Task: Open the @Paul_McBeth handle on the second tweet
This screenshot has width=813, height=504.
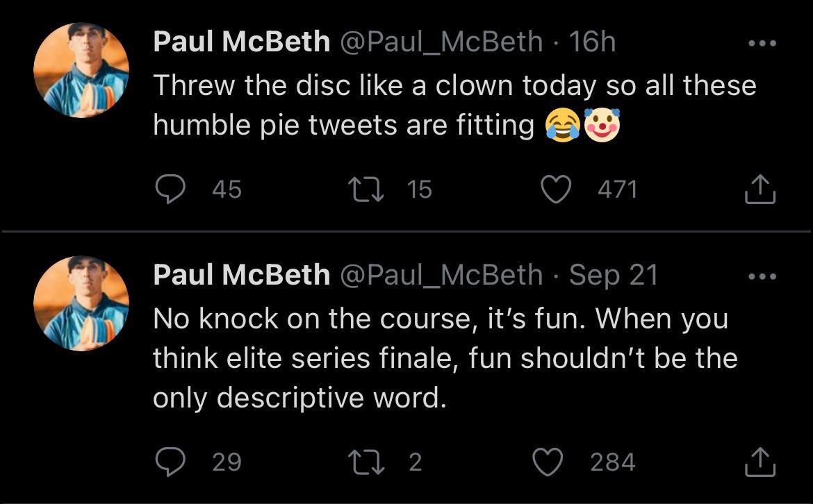Action: coord(441,275)
